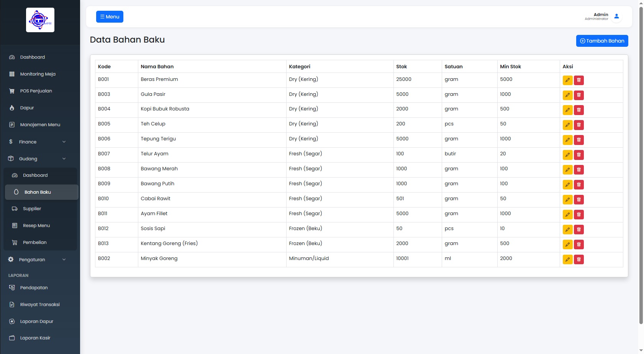
Task: Open Manajemen Menu
Action: 40,125
